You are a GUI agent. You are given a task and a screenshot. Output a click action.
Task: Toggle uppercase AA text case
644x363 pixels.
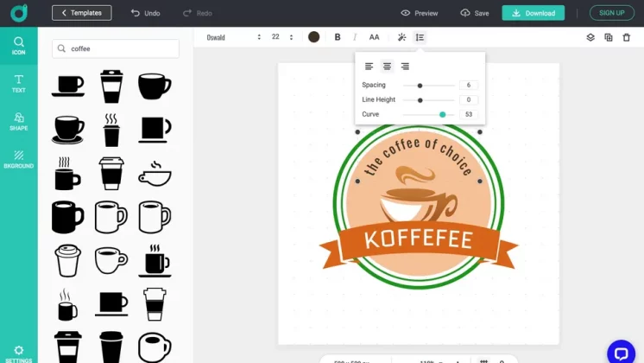click(x=374, y=37)
